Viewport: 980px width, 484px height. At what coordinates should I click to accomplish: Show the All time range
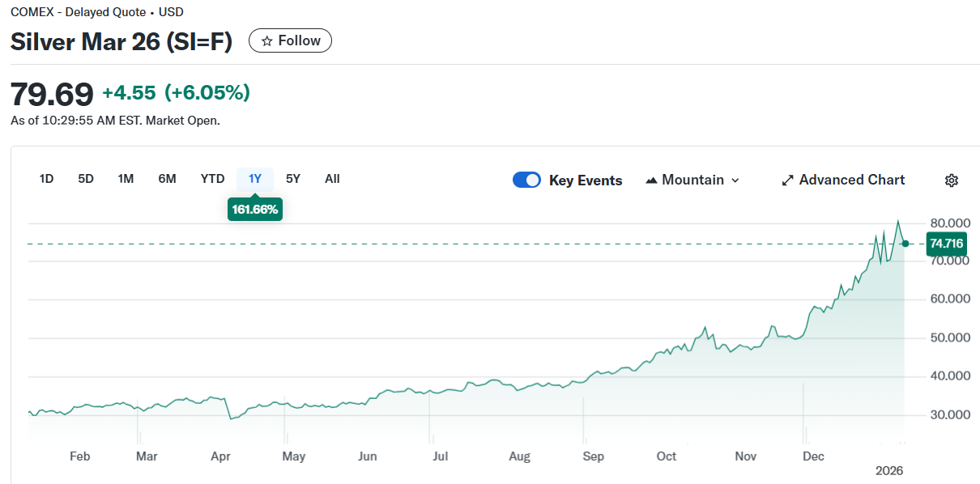tap(332, 179)
